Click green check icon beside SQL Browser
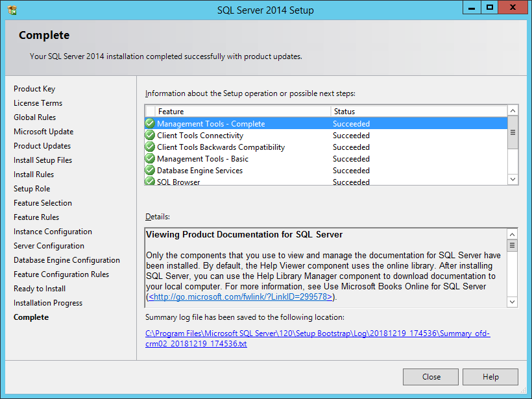The height and width of the screenshot is (399, 532). (150, 182)
